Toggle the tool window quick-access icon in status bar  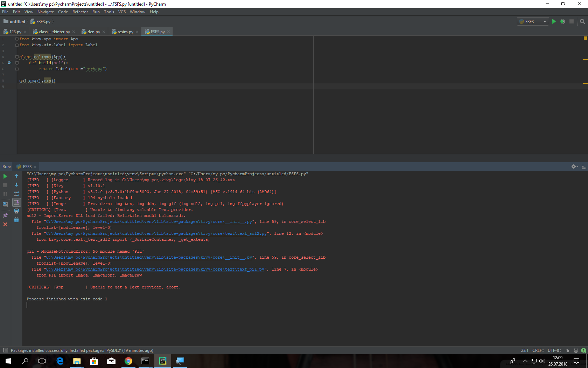point(5,350)
